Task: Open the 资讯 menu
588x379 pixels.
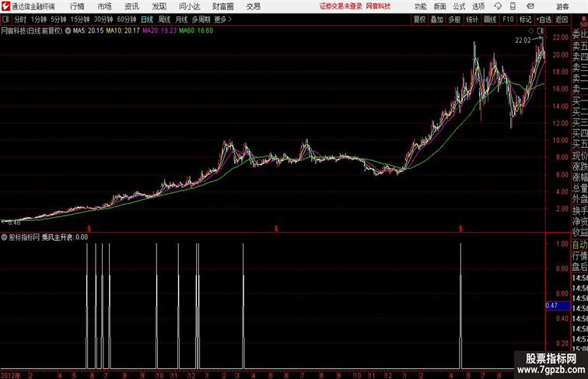Action: (x=131, y=6)
